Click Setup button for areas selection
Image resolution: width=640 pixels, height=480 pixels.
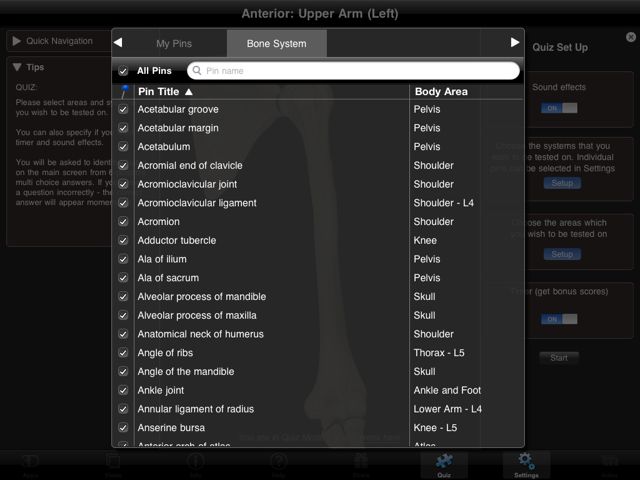(562, 254)
